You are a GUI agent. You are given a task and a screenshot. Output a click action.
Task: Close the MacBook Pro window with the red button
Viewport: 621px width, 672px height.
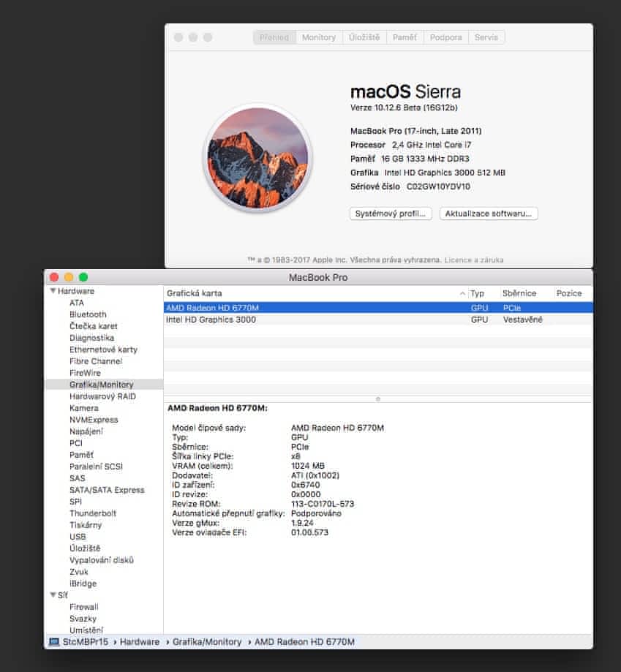(x=54, y=277)
